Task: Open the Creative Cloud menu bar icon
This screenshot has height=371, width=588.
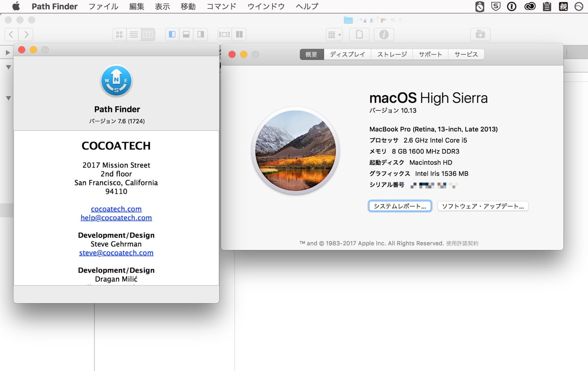Action: pyautogui.click(x=530, y=6)
